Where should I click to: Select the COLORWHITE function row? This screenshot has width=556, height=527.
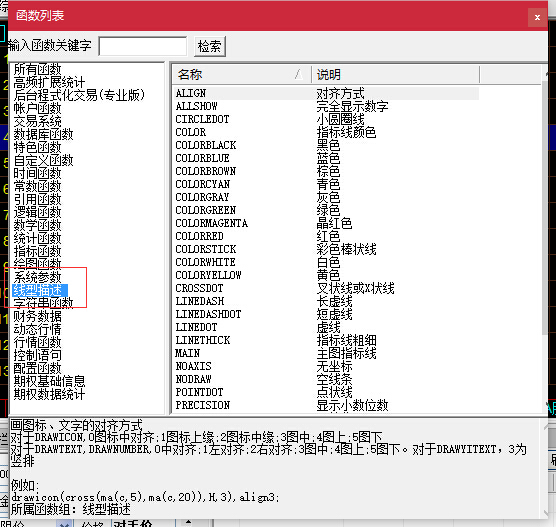(x=326, y=262)
